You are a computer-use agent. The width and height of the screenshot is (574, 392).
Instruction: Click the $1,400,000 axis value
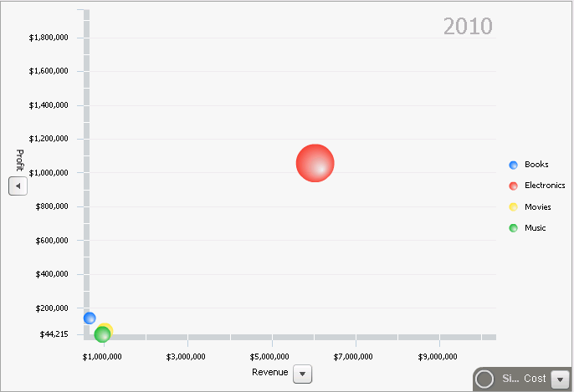tap(49, 105)
